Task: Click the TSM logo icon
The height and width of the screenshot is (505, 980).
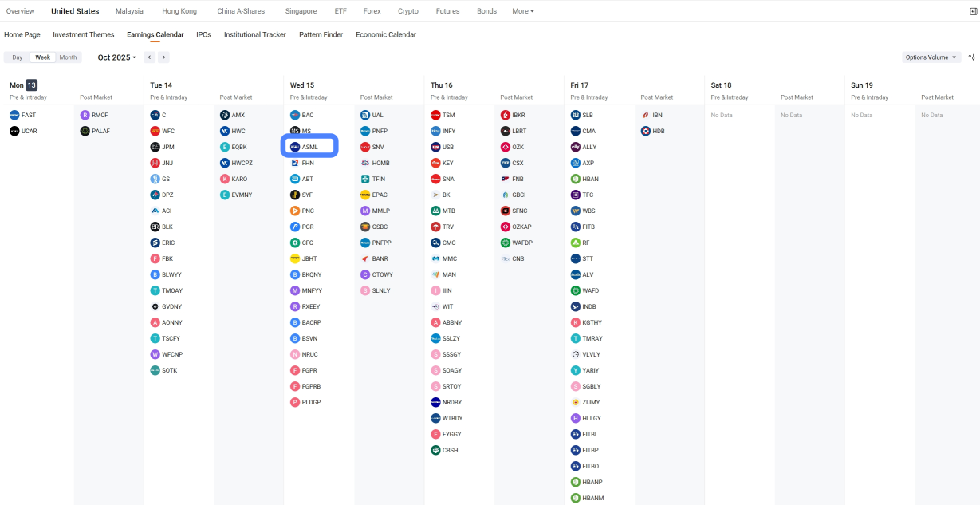Action: [x=435, y=115]
